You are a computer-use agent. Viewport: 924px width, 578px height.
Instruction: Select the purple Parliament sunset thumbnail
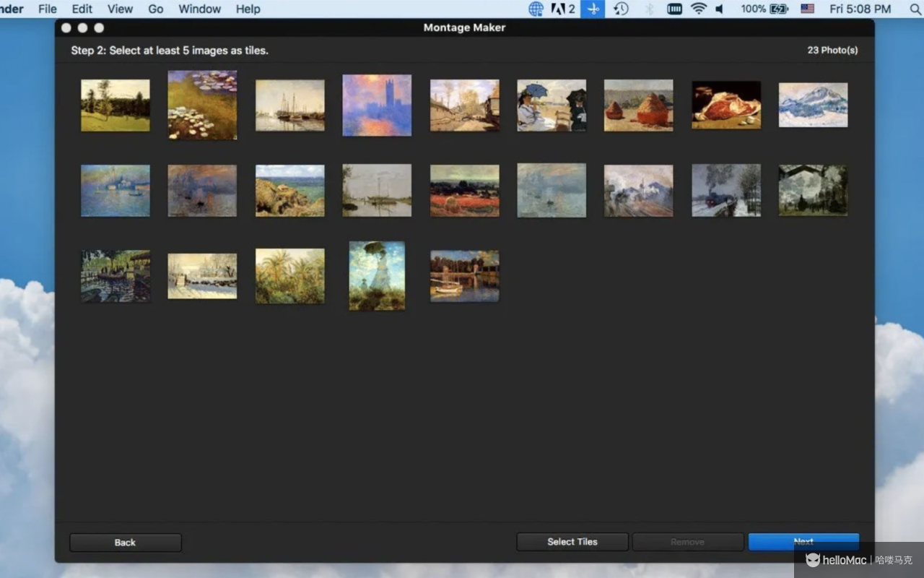[x=377, y=105]
